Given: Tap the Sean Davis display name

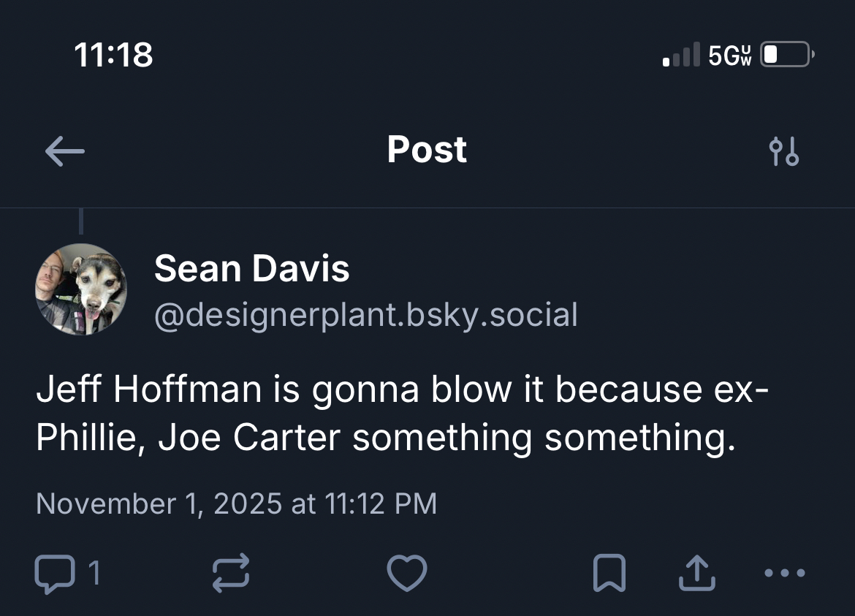Looking at the screenshot, I should pos(251,268).
